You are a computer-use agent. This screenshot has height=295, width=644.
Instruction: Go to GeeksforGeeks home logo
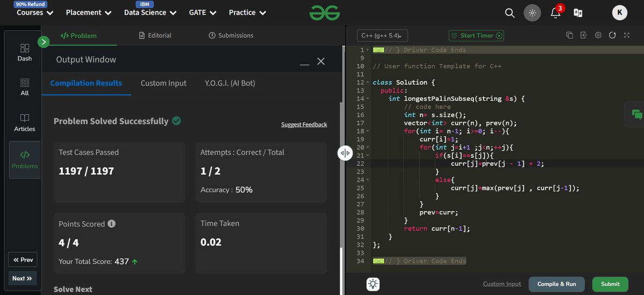click(x=325, y=12)
